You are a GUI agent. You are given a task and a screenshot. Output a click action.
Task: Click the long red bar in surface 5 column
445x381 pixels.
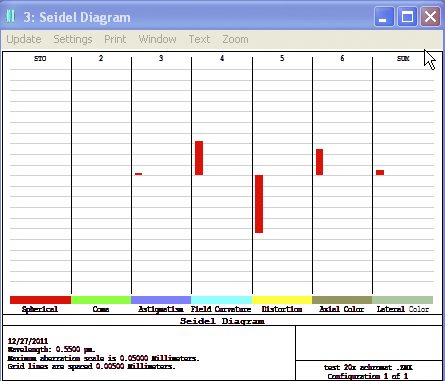259,204
